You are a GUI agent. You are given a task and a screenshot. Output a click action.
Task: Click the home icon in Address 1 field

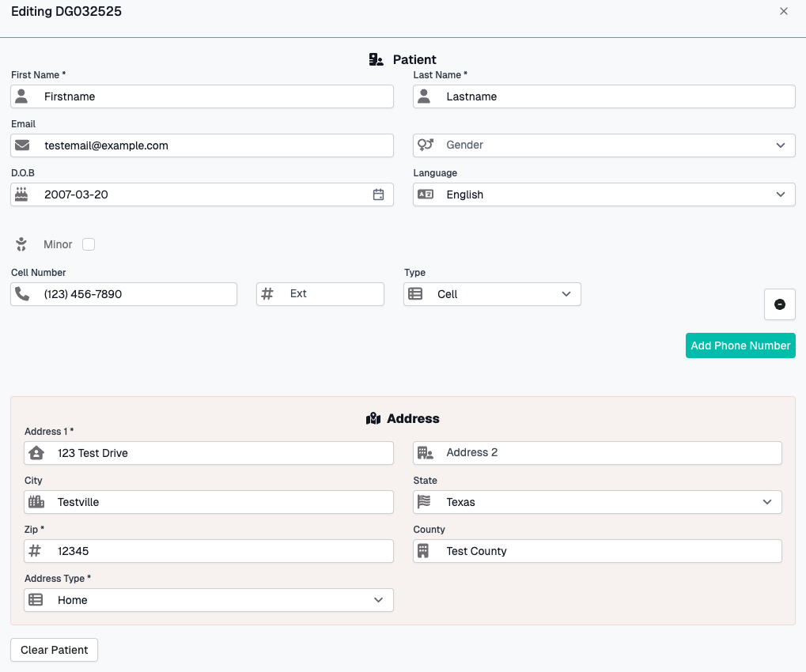[x=38, y=452]
